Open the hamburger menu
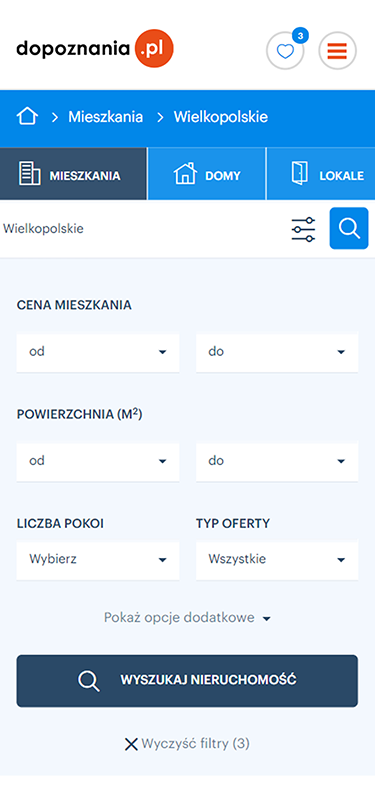 pyautogui.click(x=337, y=51)
